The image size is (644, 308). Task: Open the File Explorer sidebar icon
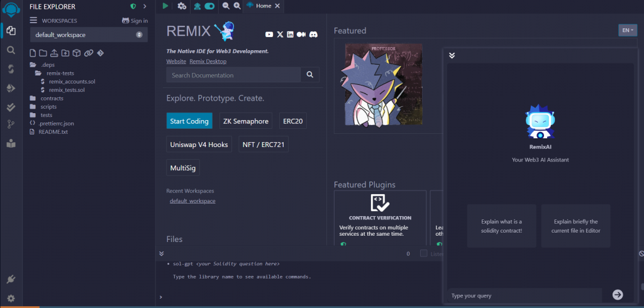coord(11,30)
